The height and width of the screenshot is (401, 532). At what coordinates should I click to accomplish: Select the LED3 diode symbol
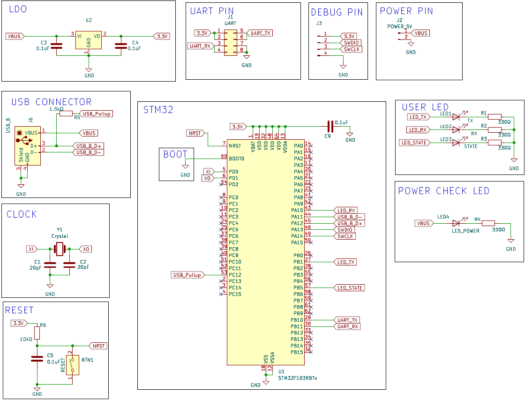coord(457,143)
